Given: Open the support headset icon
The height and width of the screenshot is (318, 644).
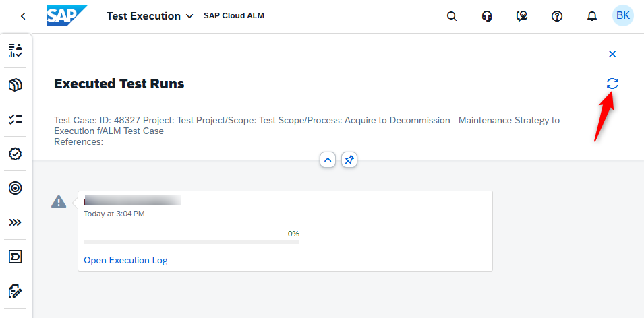Looking at the screenshot, I should tap(487, 16).
